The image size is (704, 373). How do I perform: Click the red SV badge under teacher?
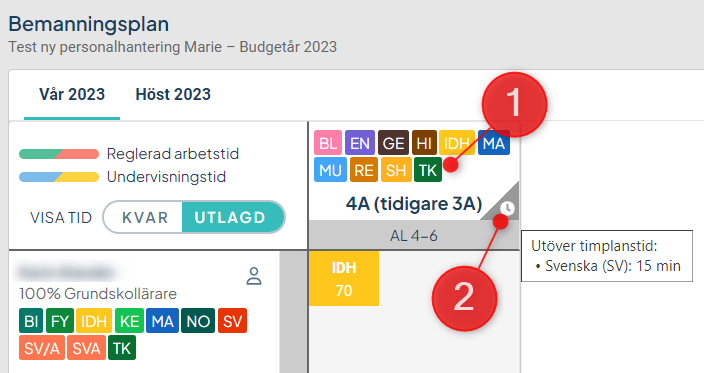[233, 320]
